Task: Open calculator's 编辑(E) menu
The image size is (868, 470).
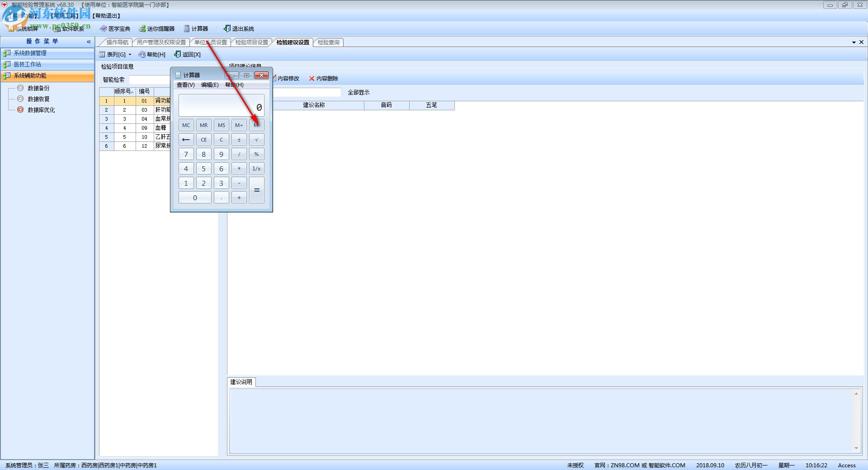Action: 210,85
